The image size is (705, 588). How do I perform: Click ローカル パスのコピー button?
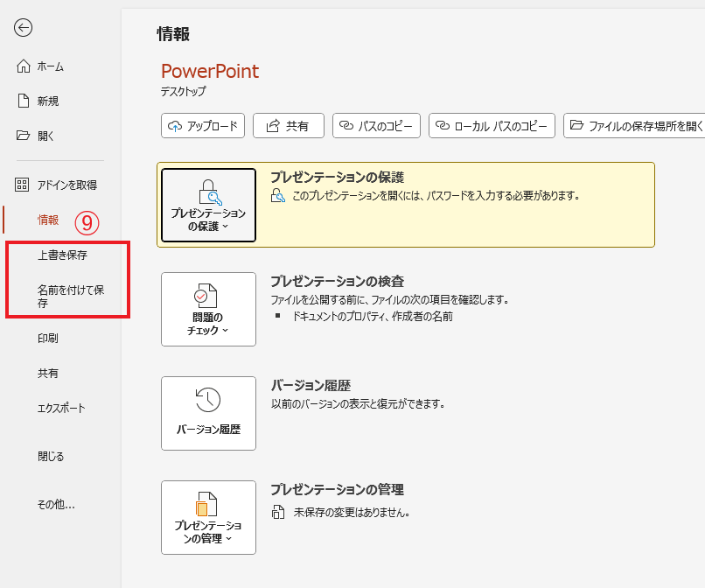[x=492, y=125]
